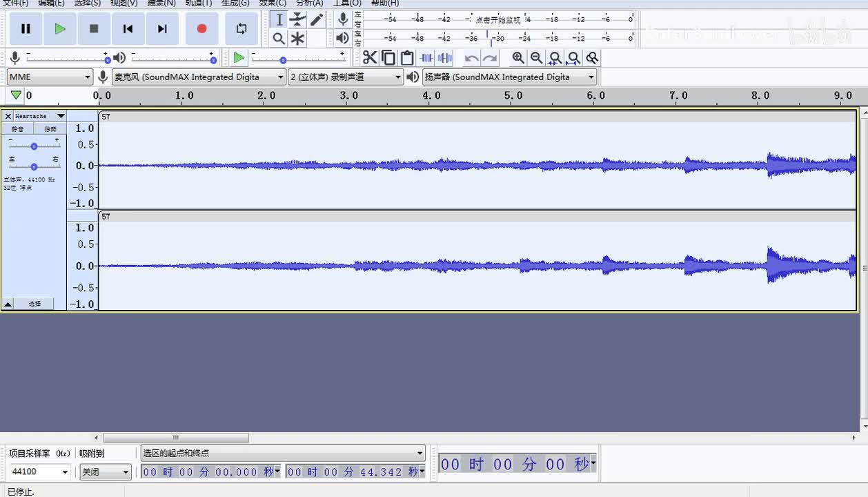Open the project sample rate 44100 dropdown
The width and height of the screenshot is (868, 497).
[39, 472]
